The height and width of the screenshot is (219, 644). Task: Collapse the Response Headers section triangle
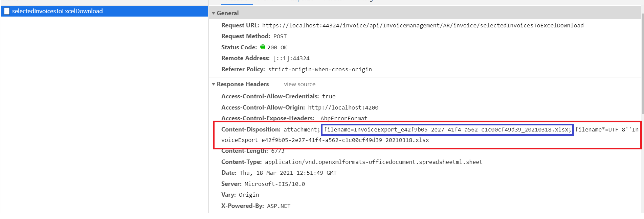214,84
